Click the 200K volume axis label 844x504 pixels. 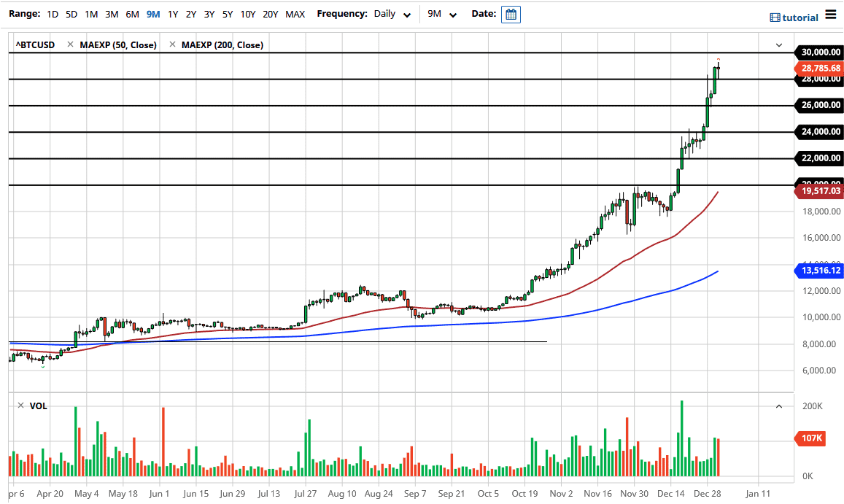pyautogui.click(x=812, y=406)
